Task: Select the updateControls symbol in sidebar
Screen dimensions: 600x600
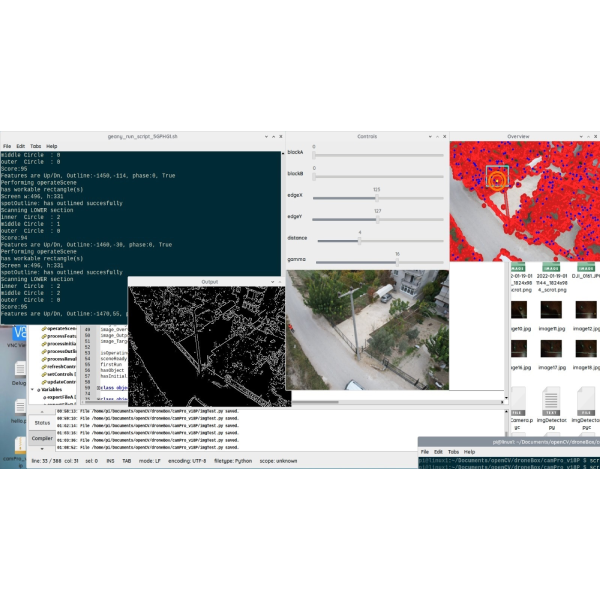Action: point(60,381)
